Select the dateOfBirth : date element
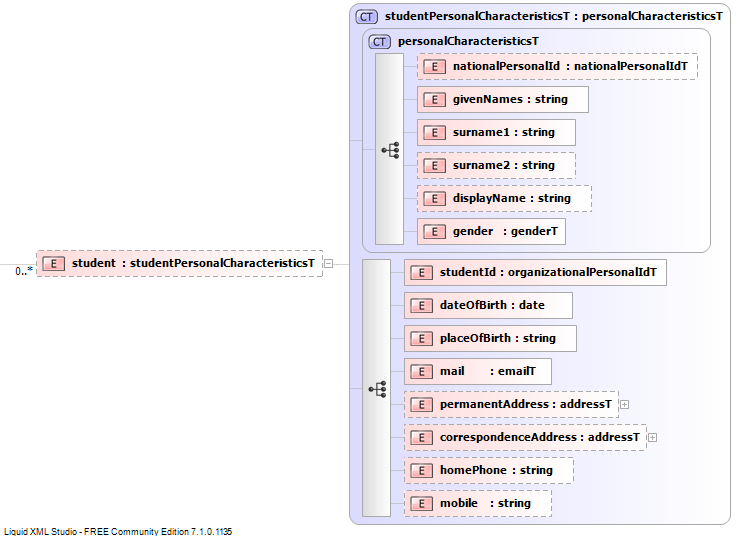The width and height of the screenshot is (744, 536). 488,305
